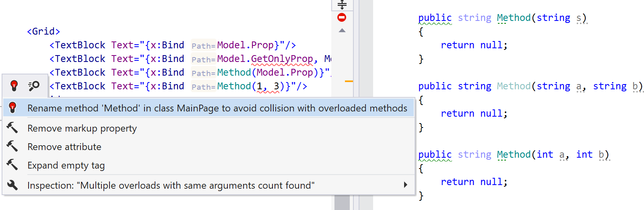Click the orange warning marker on the scrollbar
The image size is (644, 210).
click(x=349, y=81)
